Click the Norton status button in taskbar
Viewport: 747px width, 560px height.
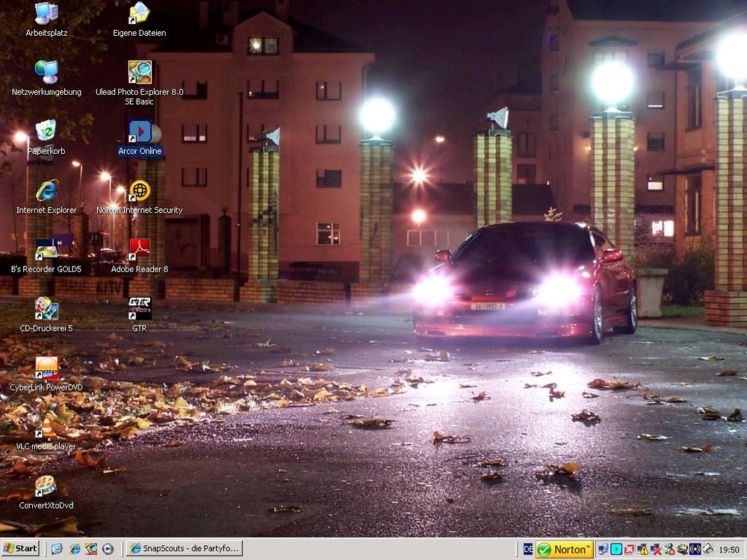565,550
